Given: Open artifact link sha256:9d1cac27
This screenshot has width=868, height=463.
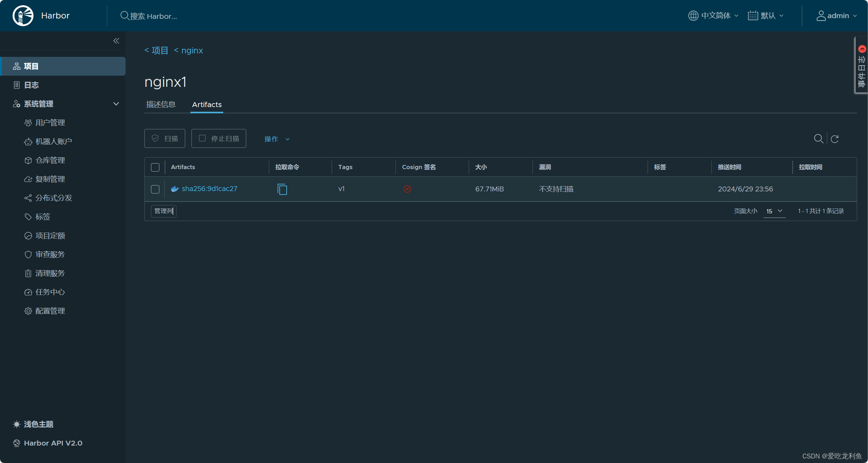Looking at the screenshot, I should click(209, 189).
